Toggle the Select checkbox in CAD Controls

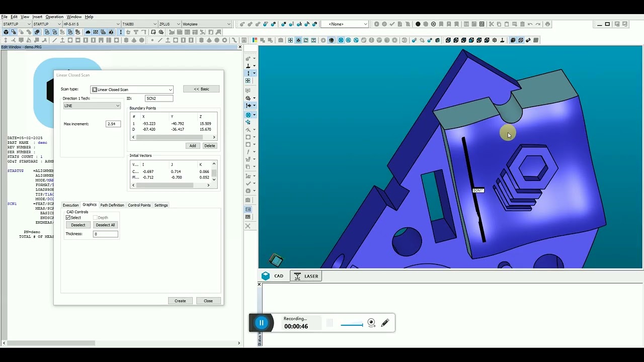click(68, 218)
